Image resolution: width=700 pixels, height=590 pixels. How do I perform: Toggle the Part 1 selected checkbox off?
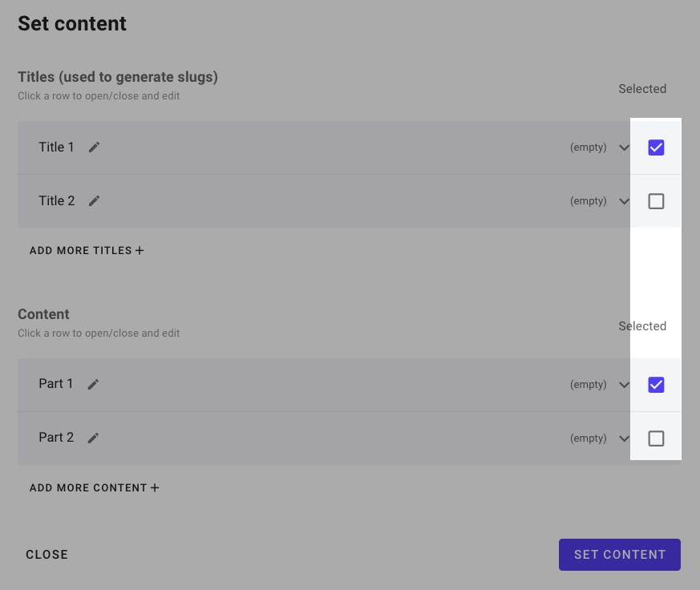coord(656,385)
